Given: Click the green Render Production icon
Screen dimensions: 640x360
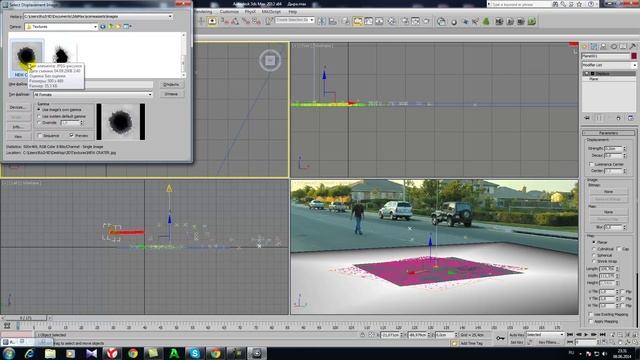Looking at the screenshot, I should [531, 21].
